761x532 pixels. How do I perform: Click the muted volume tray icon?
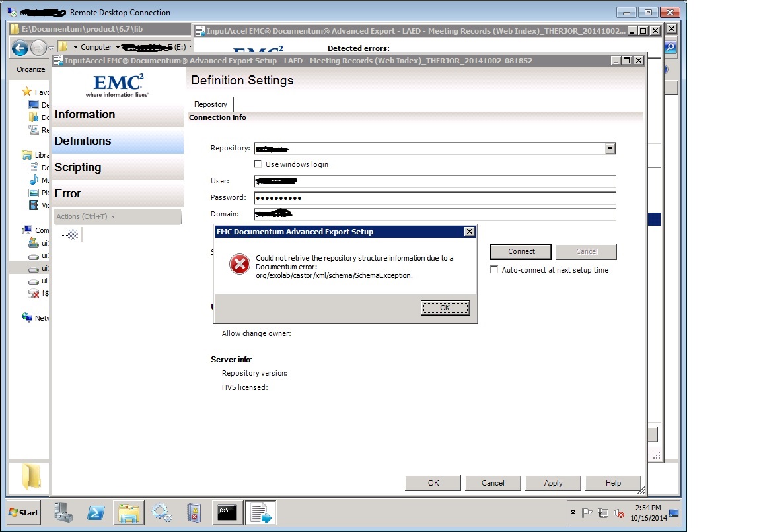[x=619, y=513]
